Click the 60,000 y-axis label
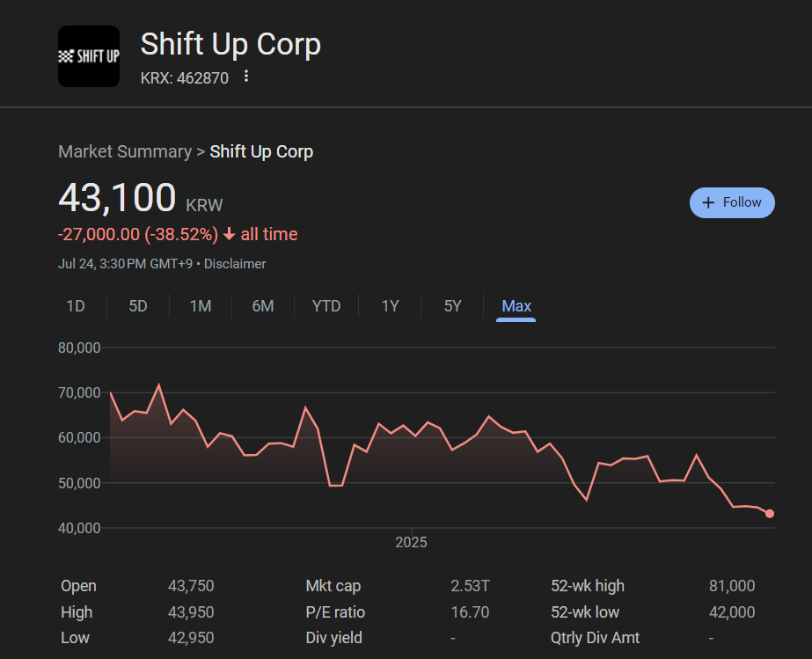The image size is (812, 659). (x=79, y=438)
